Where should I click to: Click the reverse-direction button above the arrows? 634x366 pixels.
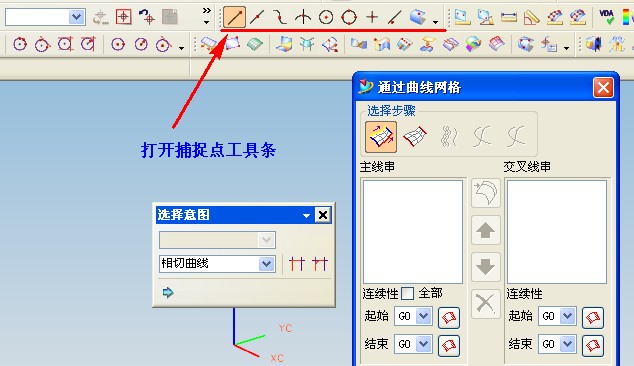pos(486,193)
